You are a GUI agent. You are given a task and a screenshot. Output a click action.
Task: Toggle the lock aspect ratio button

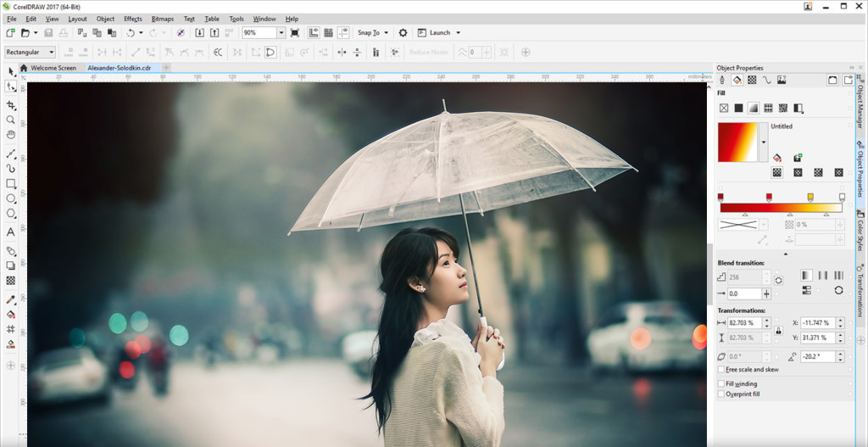[x=778, y=330]
